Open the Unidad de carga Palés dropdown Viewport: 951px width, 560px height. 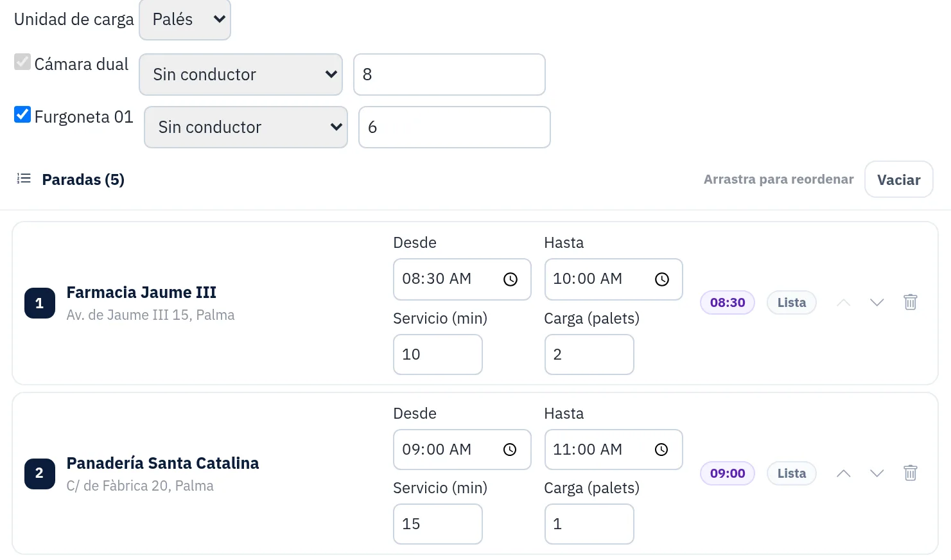[x=185, y=20]
